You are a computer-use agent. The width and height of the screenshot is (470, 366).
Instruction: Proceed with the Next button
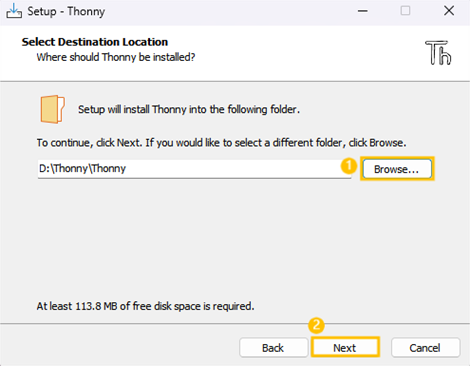345,348
